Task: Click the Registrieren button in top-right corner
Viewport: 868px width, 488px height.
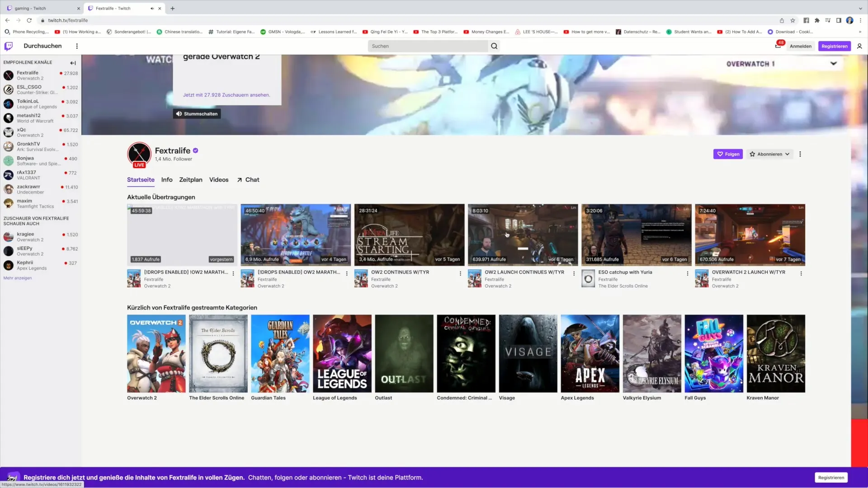Action: tap(834, 46)
